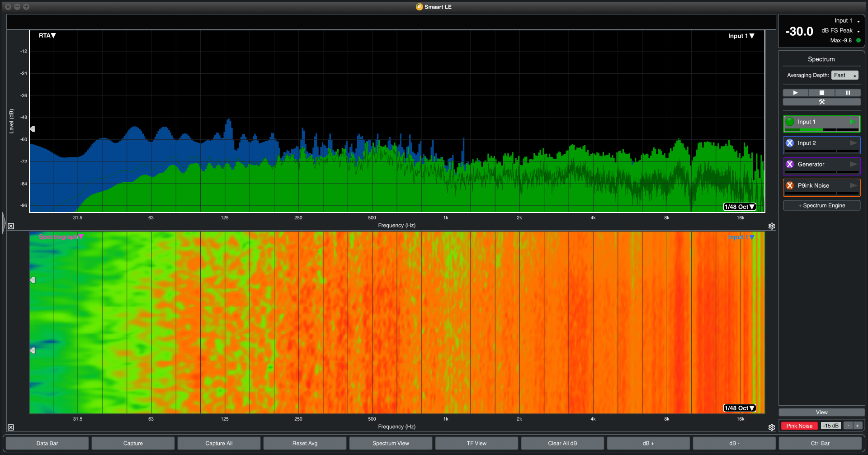Click the dB + button
The height and width of the screenshot is (455, 868).
[648, 443]
